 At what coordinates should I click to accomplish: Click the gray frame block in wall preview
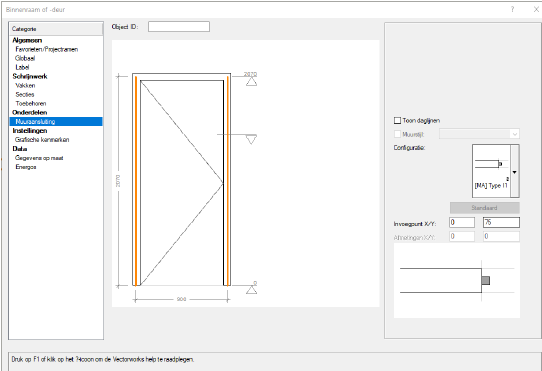[486, 280]
